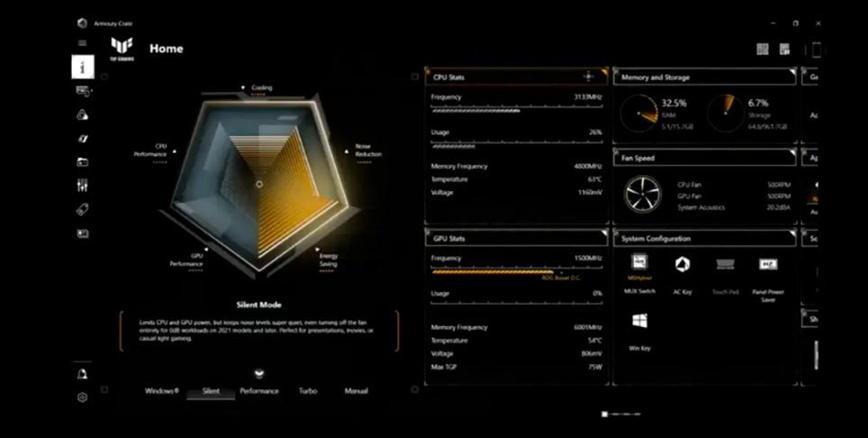Click the Home page title
Viewport: 868px width, 438px height.
point(166,49)
